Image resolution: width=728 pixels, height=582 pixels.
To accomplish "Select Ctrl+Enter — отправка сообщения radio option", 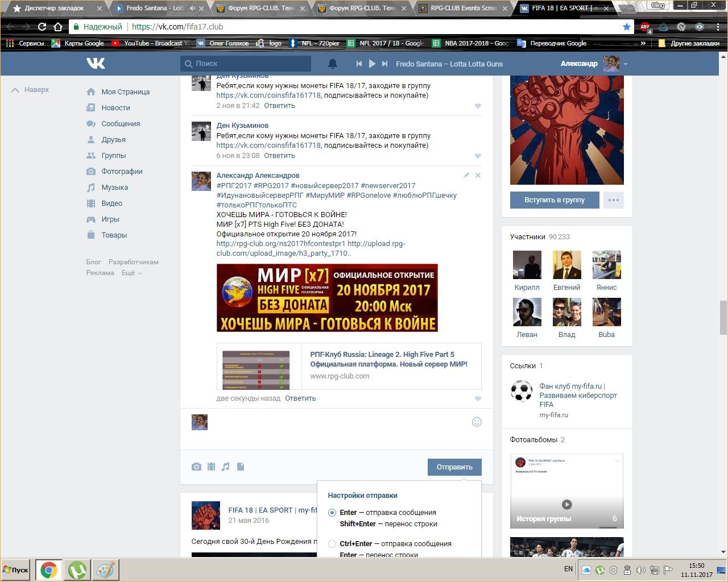I will pyautogui.click(x=332, y=544).
